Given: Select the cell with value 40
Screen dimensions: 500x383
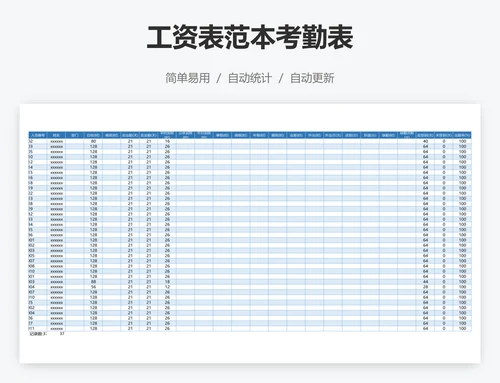Looking at the screenshot, I should tap(425, 141).
